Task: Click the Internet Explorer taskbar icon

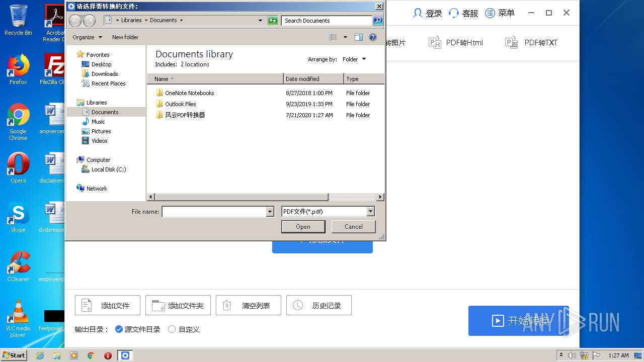Action: coord(40,355)
